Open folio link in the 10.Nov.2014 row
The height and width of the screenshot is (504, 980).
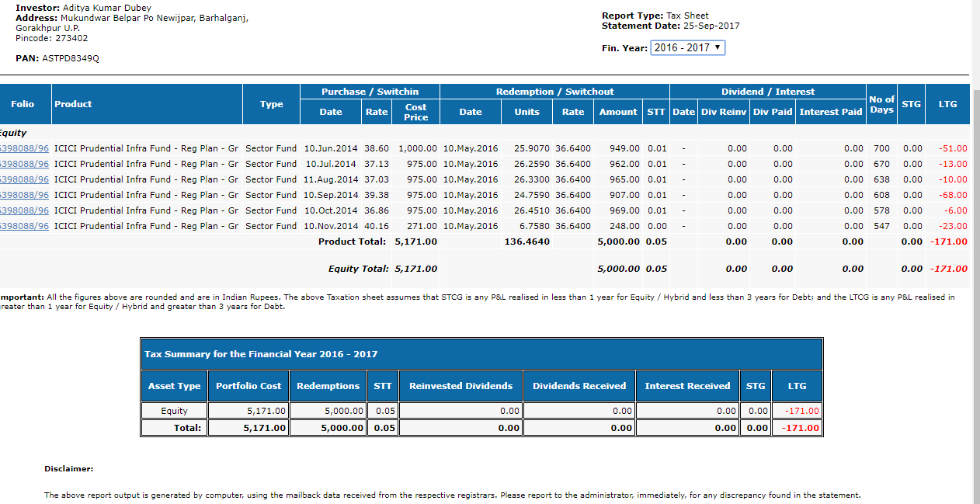[24, 226]
